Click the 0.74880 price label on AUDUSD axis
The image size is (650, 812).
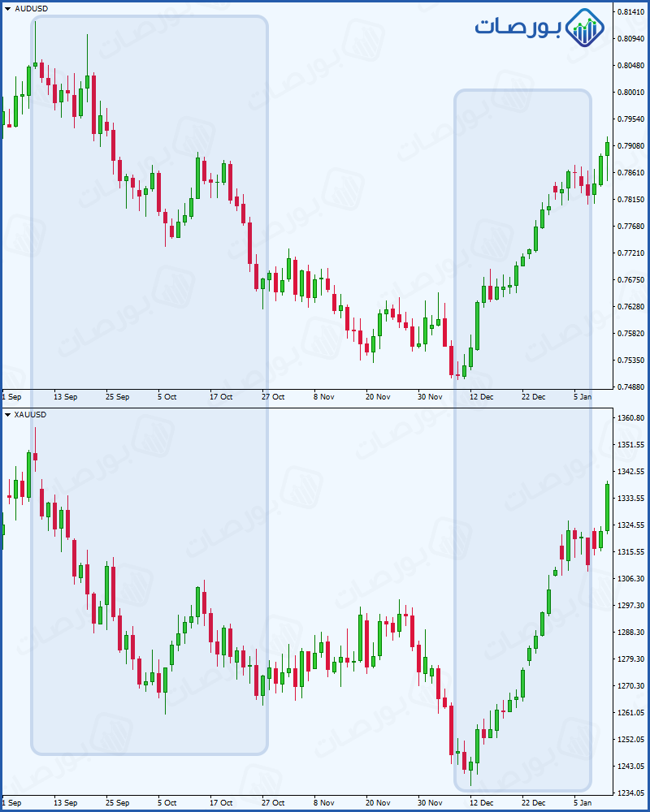coord(630,387)
